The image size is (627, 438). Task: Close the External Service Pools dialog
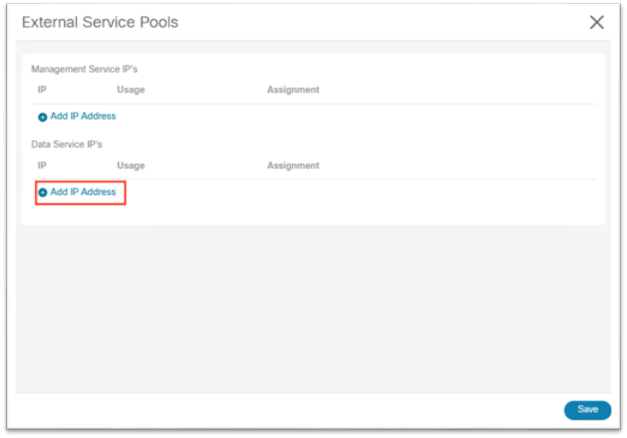click(597, 22)
